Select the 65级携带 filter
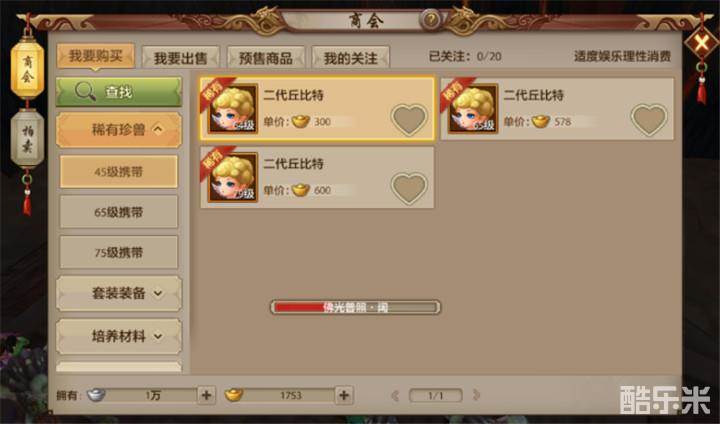The width and height of the screenshot is (720, 424). click(x=119, y=212)
